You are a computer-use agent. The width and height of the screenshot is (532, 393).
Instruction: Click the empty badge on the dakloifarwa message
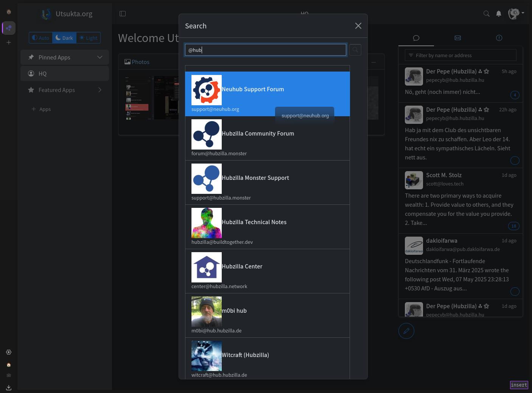click(x=515, y=292)
